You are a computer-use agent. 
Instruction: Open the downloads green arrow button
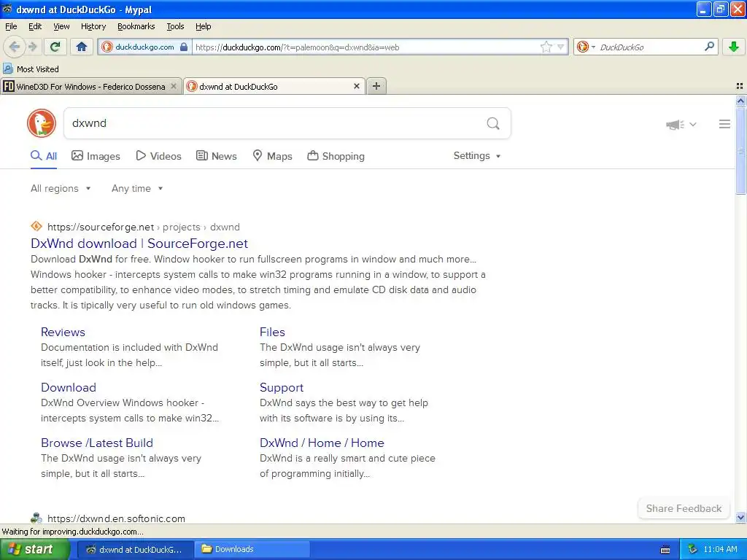734,47
